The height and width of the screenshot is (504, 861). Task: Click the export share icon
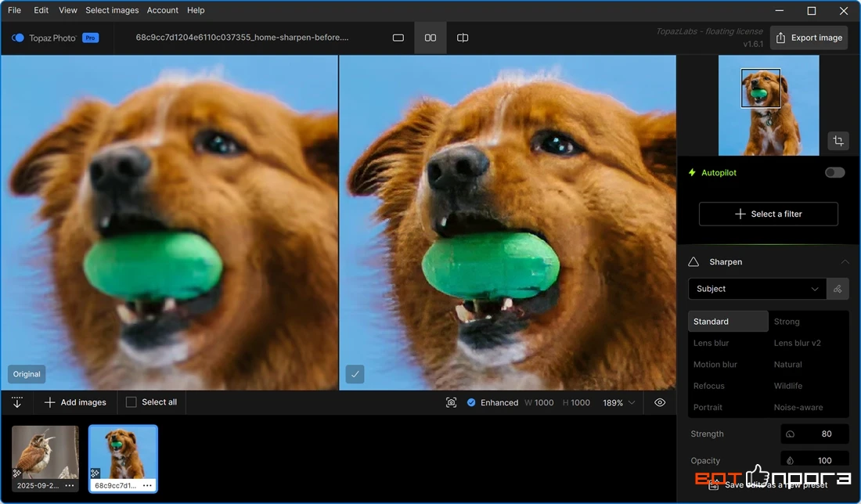[780, 38]
